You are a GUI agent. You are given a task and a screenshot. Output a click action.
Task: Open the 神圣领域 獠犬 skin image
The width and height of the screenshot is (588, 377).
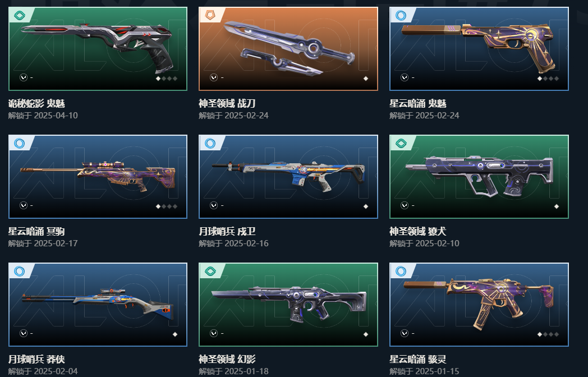479,177
